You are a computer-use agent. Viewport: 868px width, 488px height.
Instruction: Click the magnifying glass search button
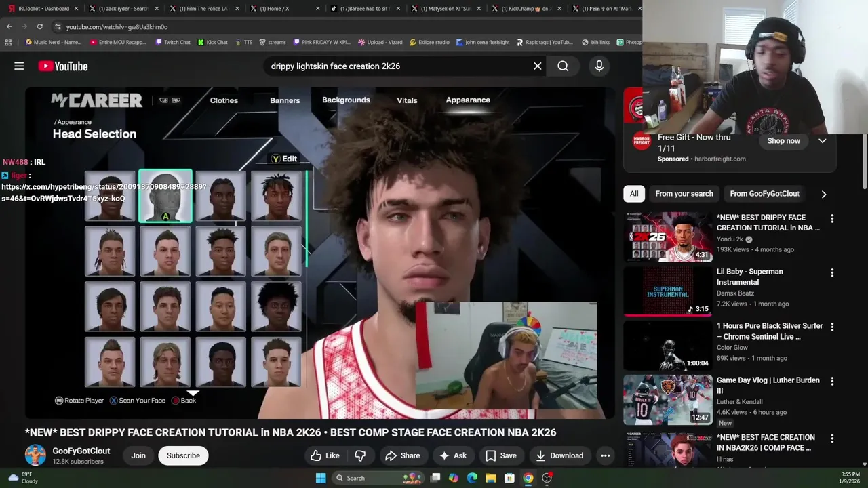563,66
